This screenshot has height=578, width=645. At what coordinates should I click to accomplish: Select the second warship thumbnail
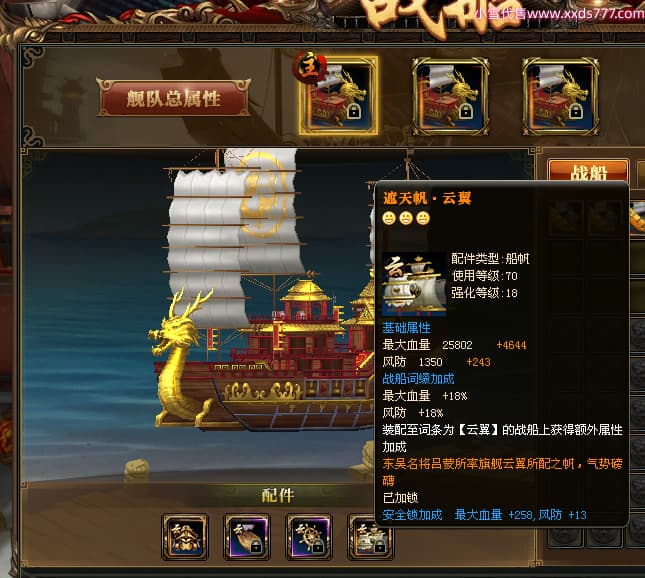451,97
